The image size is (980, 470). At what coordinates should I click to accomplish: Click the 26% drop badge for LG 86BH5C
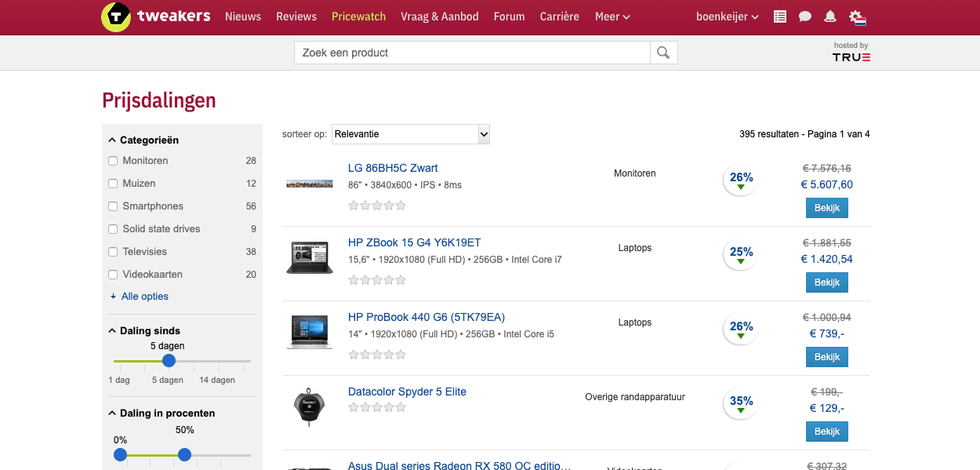[x=741, y=180]
